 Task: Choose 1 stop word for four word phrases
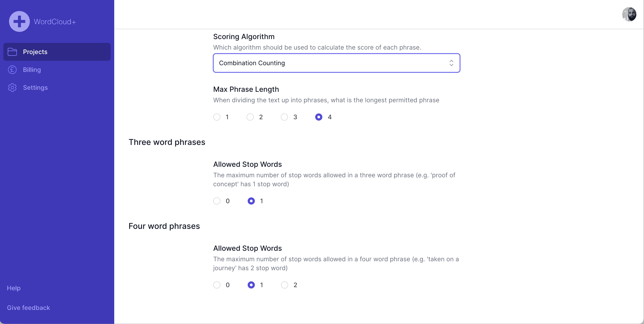tap(251, 285)
